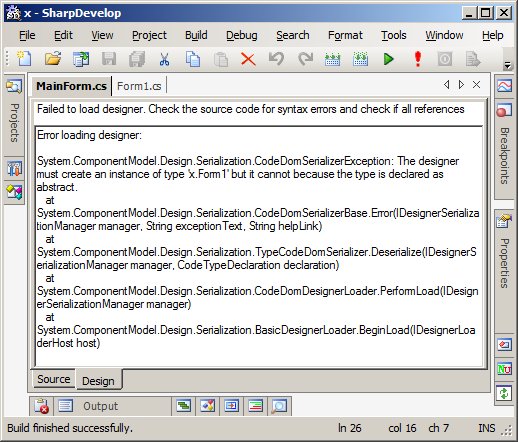
Task: Click 'Build finished successfully.' status text
Action: tap(70, 428)
